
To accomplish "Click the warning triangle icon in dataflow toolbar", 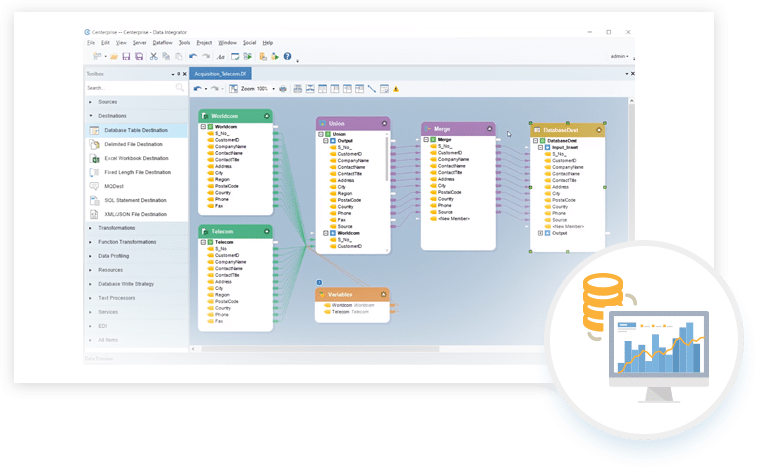I will pyautogui.click(x=396, y=89).
